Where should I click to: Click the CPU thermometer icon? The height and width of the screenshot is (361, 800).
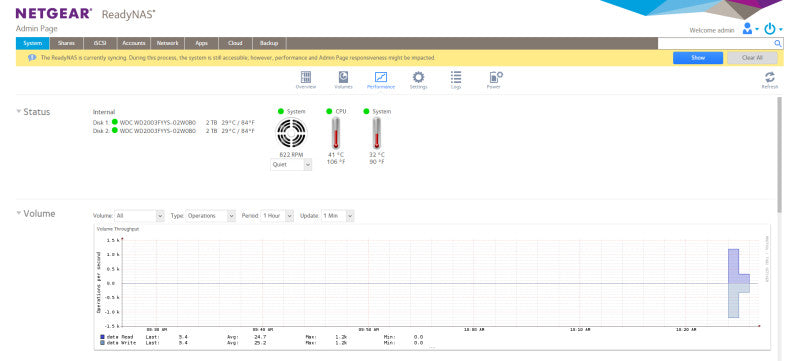click(335, 133)
